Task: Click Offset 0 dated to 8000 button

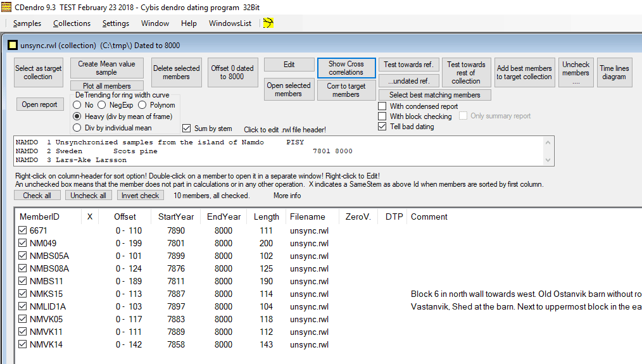Action: coord(232,72)
